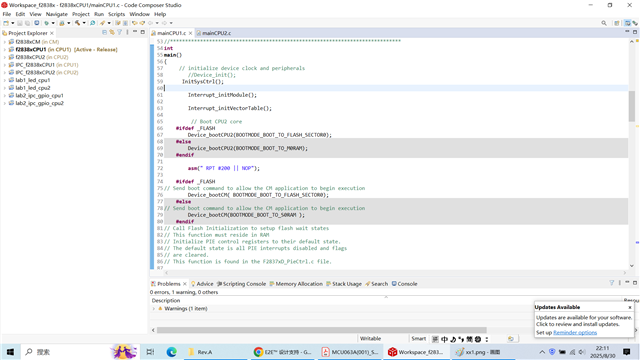This screenshot has width=640, height=360.
Task: Open Project Explorer filter funnel
Action: point(120,32)
